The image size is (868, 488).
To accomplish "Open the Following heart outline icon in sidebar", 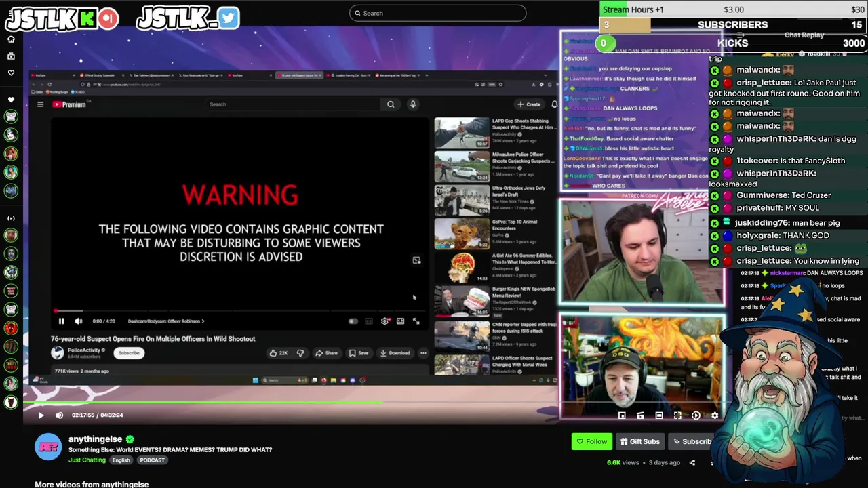I will [x=11, y=73].
